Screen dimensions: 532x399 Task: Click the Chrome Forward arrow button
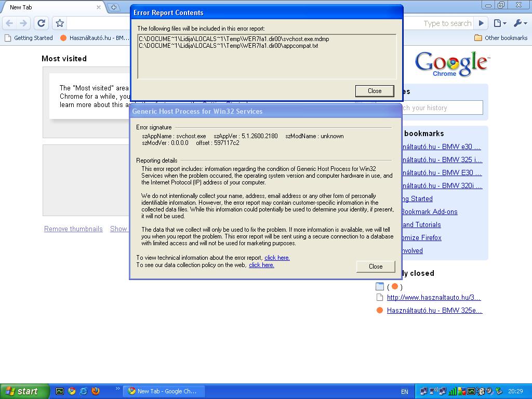[x=23, y=23]
